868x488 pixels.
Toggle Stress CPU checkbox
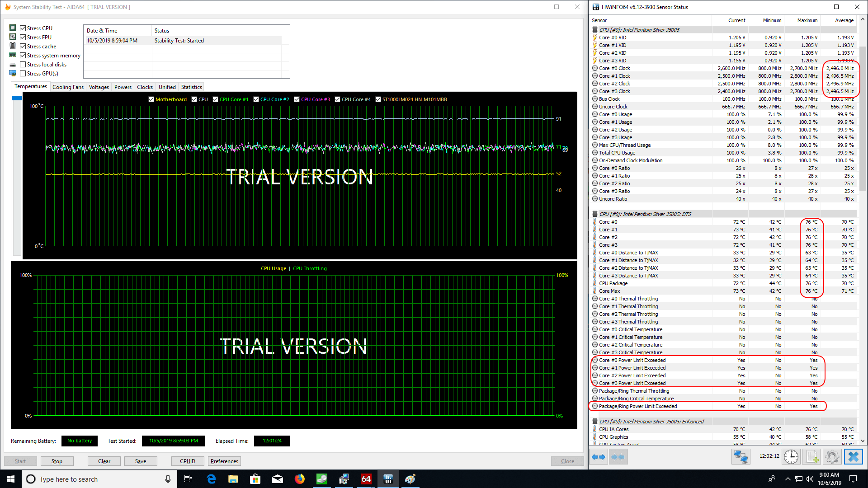coord(23,28)
